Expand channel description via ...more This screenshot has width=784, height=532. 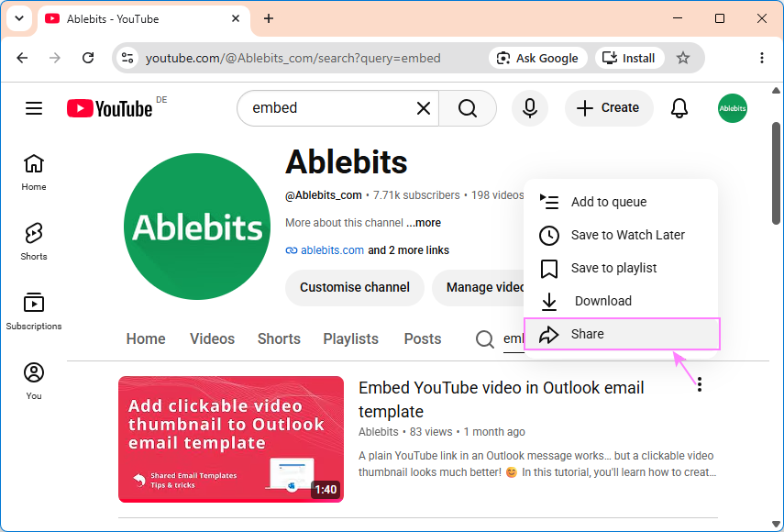click(424, 223)
